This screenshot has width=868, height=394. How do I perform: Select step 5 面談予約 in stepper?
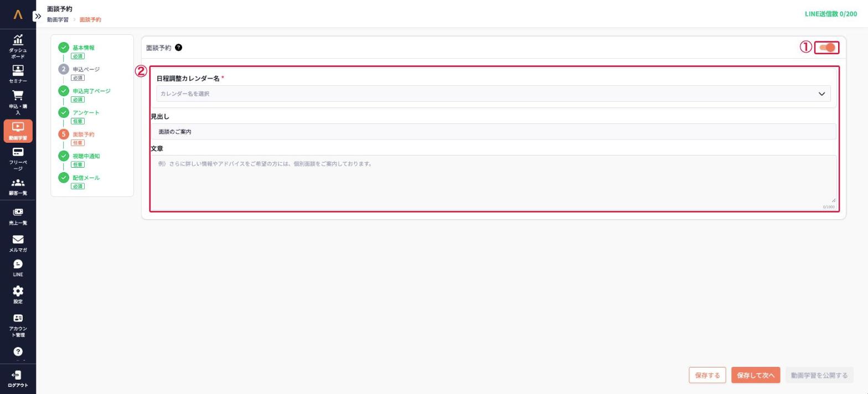(x=83, y=134)
